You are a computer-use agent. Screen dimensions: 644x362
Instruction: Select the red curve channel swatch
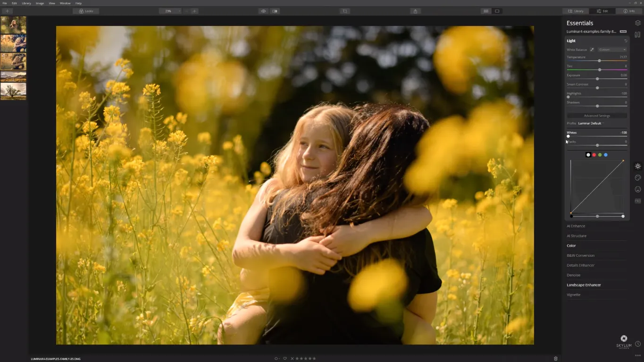pyautogui.click(x=594, y=155)
